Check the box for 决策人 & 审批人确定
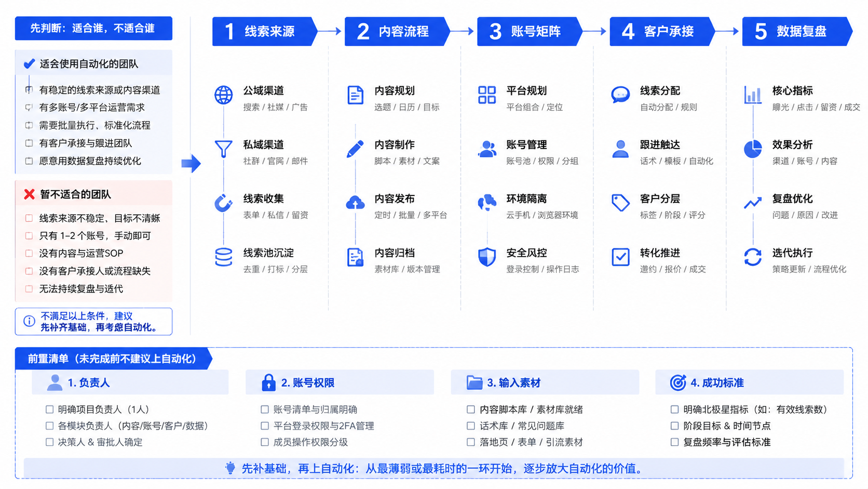Image resolution: width=868 pixels, height=489 pixels. pos(49,442)
